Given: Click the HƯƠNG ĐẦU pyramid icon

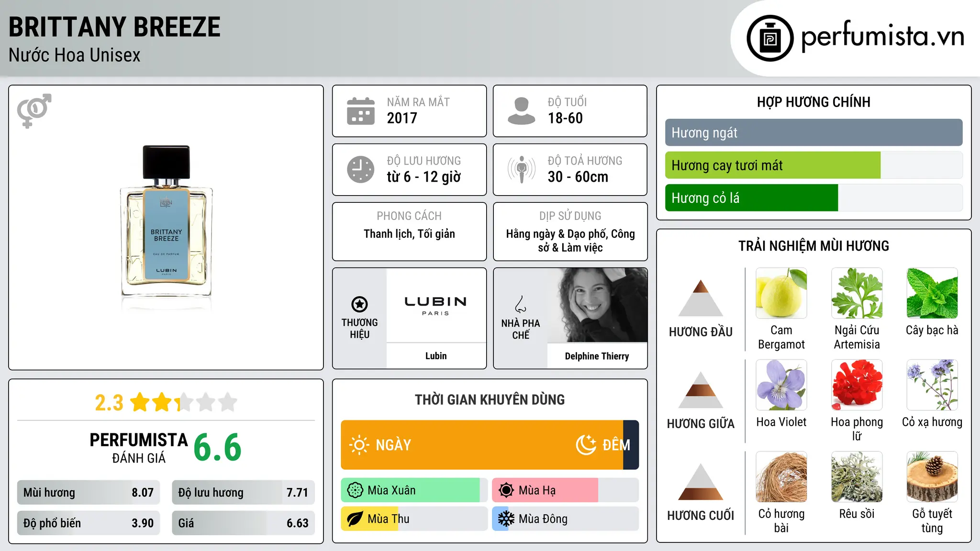Looking at the screenshot, I should point(701,298).
